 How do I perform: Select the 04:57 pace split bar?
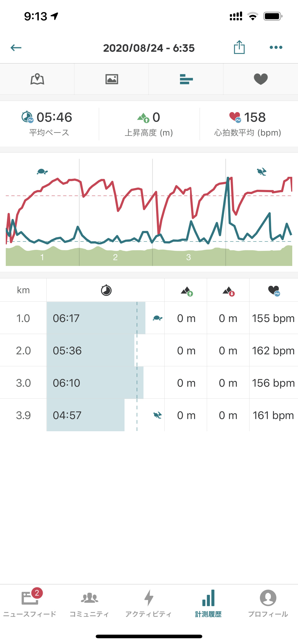(86, 415)
